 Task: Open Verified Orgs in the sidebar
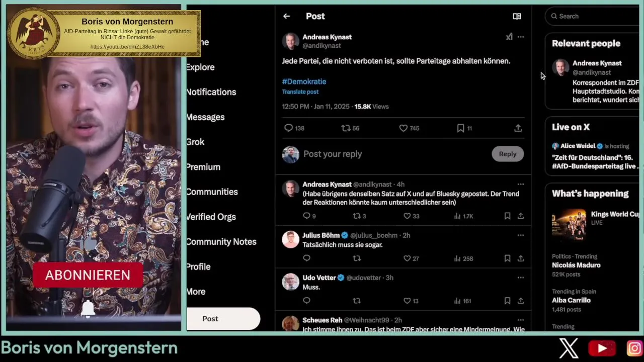(x=211, y=217)
